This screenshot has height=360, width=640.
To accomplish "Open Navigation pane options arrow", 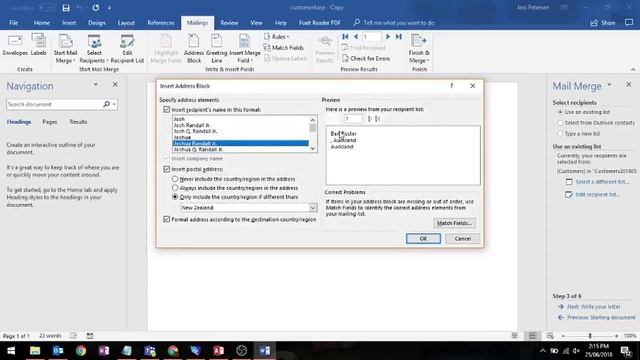I will click(96, 84).
